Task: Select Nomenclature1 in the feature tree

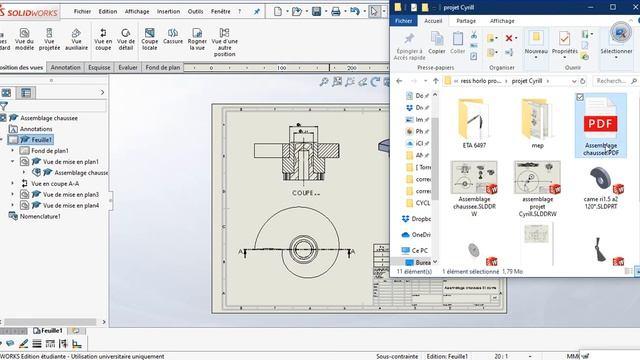Action: coord(40,216)
